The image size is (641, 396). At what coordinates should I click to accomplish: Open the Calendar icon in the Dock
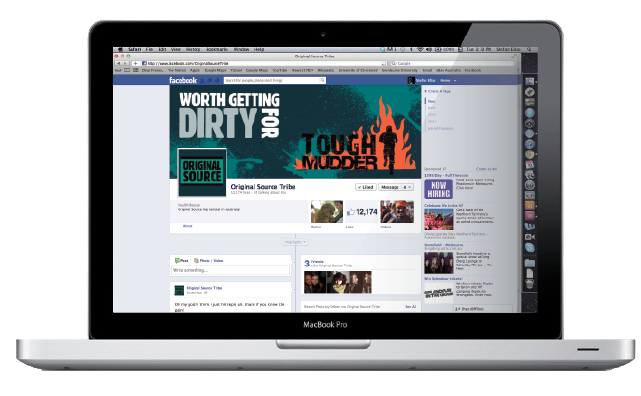pyautogui.click(x=529, y=165)
